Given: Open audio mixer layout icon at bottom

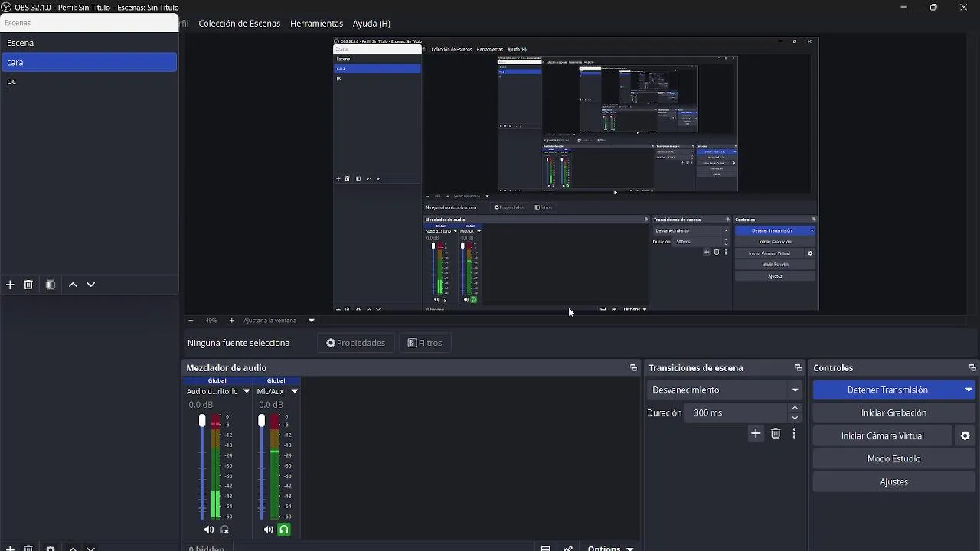Looking at the screenshot, I should [x=546, y=548].
